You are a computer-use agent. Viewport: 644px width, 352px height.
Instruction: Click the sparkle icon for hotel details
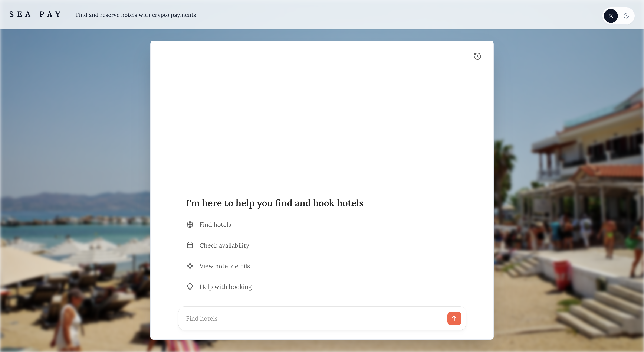(x=190, y=266)
